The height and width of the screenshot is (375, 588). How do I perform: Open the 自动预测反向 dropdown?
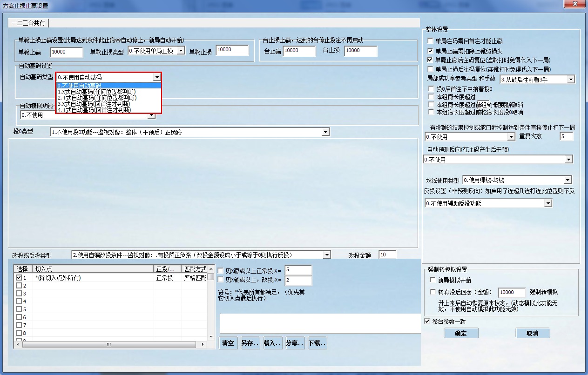coord(569,159)
